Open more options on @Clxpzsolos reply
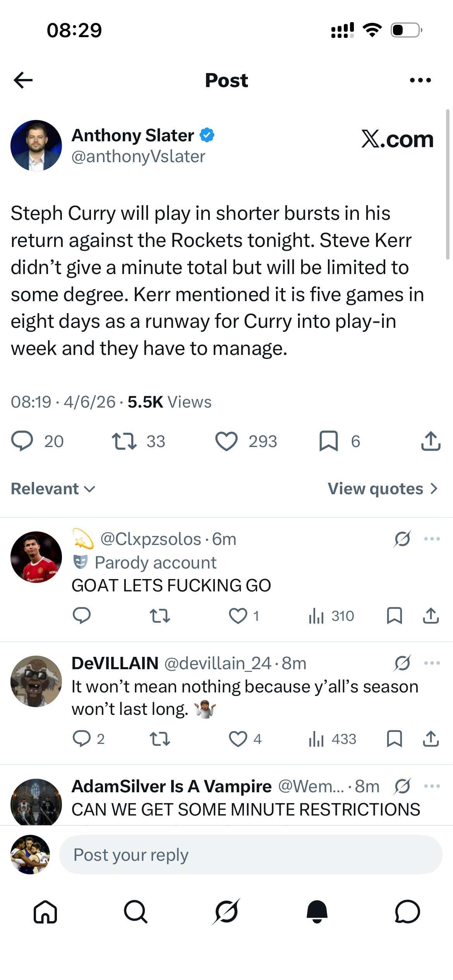The image size is (453, 980). 432,539
